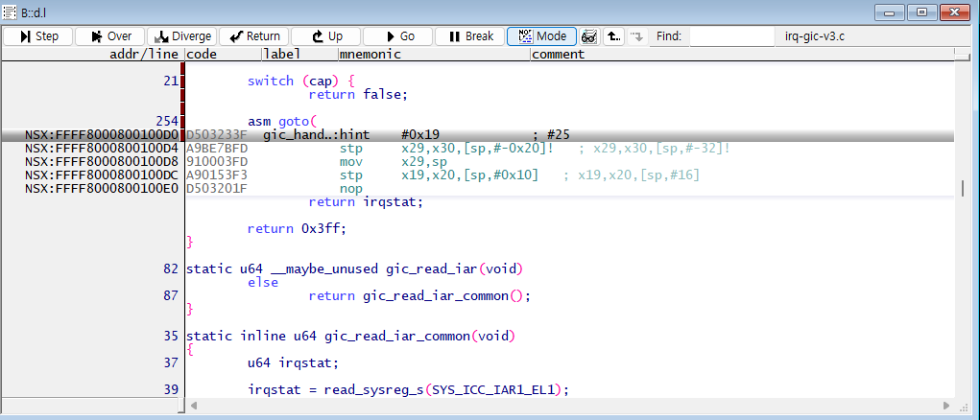Click opcode A90153F3

point(216,175)
